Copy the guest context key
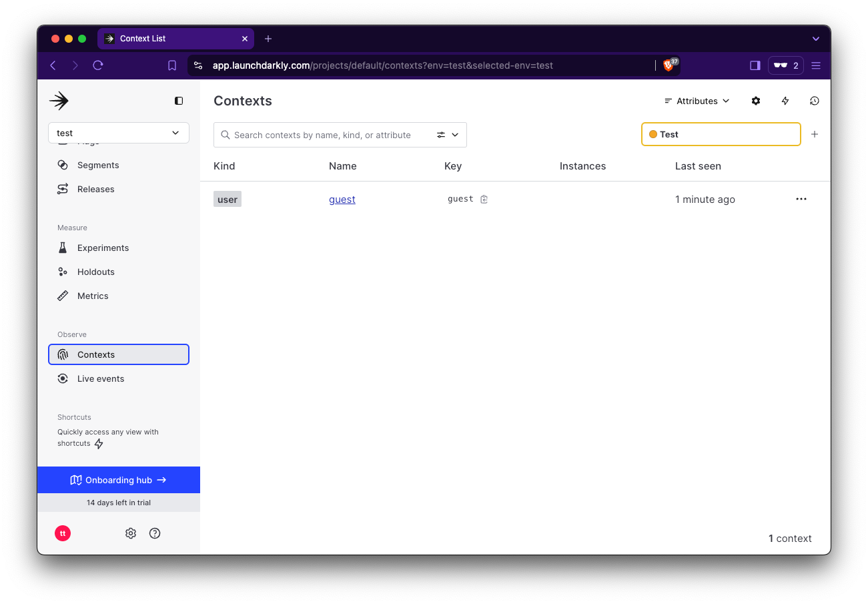The height and width of the screenshot is (604, 868). point(484,199)
